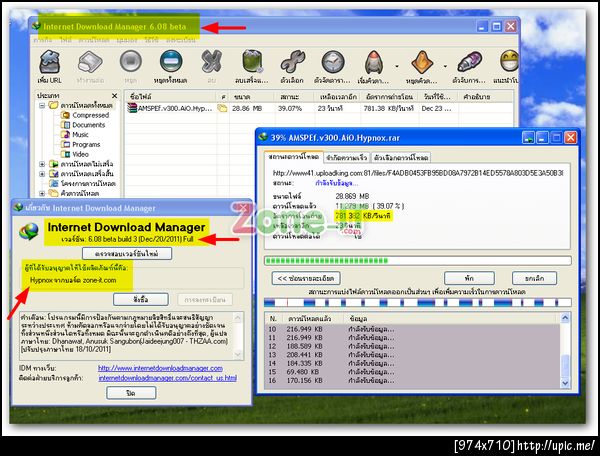The image size is (600, 456).
Task: Click the green tray button in download dialog title bar
Action: [x=528, y=138]
